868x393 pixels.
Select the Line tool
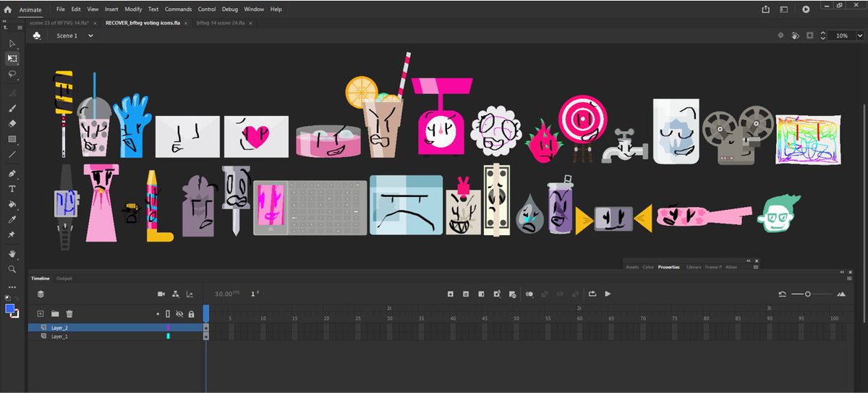coord(12,154)
